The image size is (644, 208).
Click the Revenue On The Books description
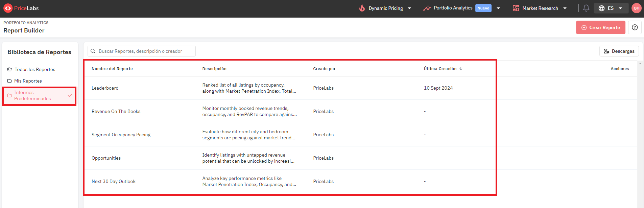tap(249, 111)
